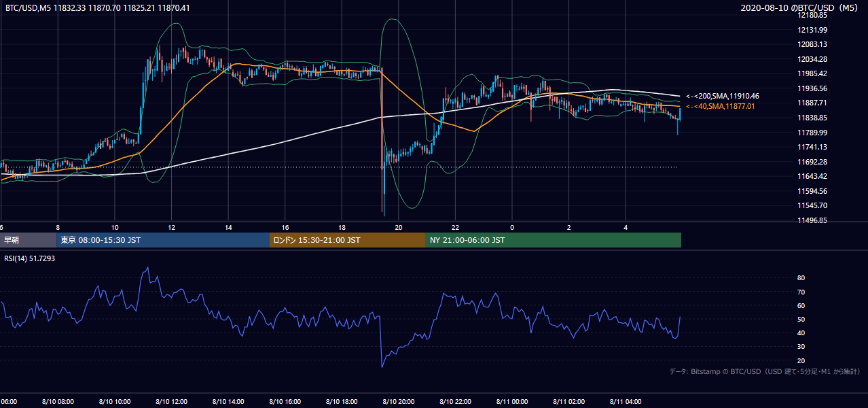Click the RSI scale value '70'
Viewport: 868px width, 408px height.
click(x=801, y=292)
